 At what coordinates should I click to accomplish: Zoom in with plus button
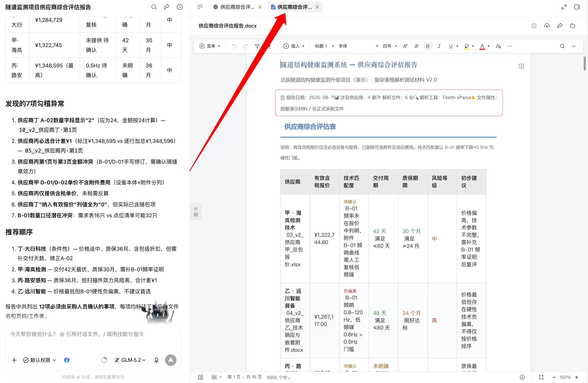(x=576, y=377)
